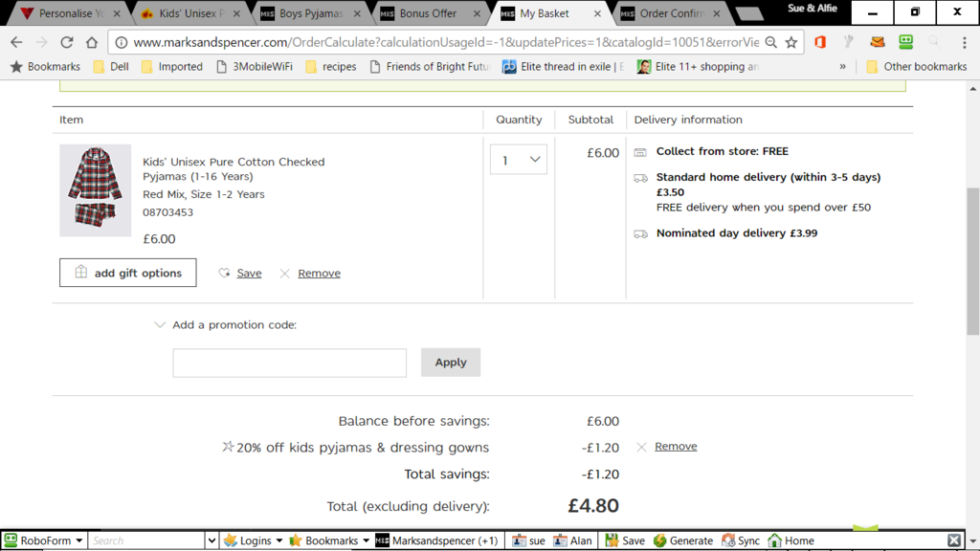This screenshot has height=551, width=980.
Task: Expand the RoboForm search dropdown arrow
Action: coord(212,540)
